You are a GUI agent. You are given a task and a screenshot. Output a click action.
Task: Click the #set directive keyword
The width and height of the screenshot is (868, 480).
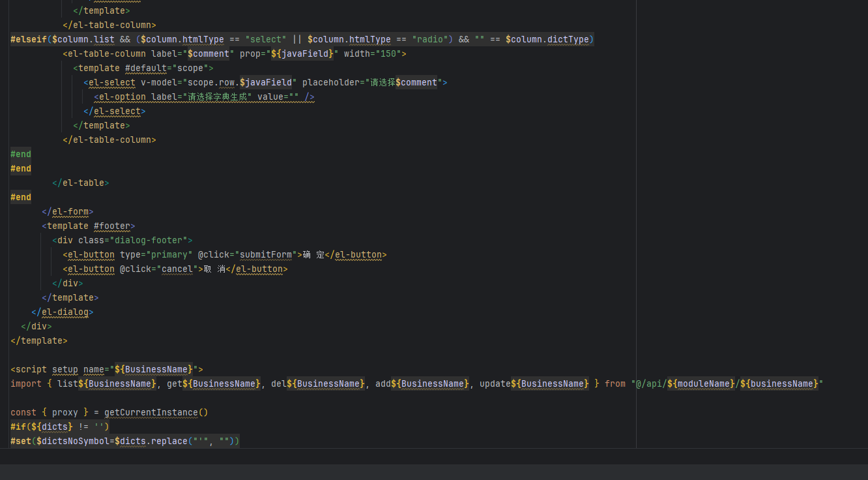click(21, 442)
